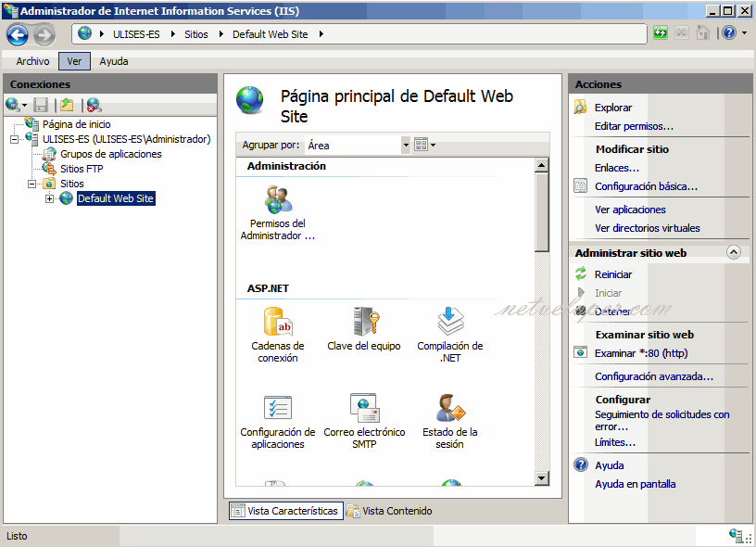Click the globe icon in the address bar
This screenshot has height=547, width=756.
(x=85, y=33)
